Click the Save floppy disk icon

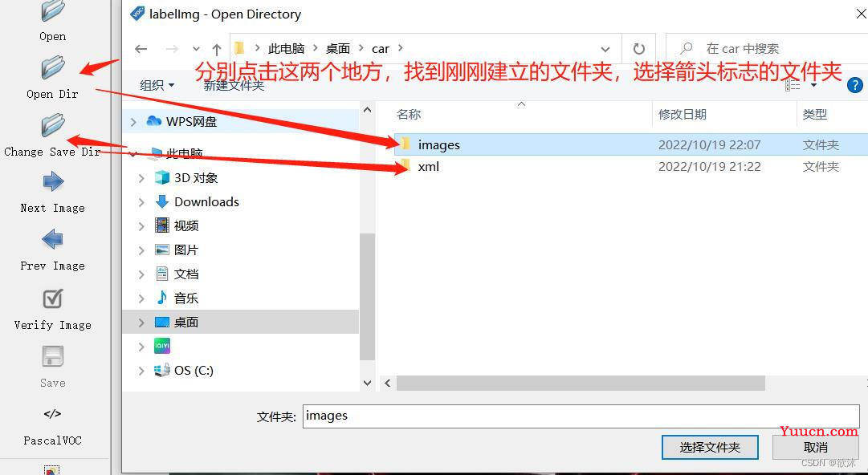[53, 357]
